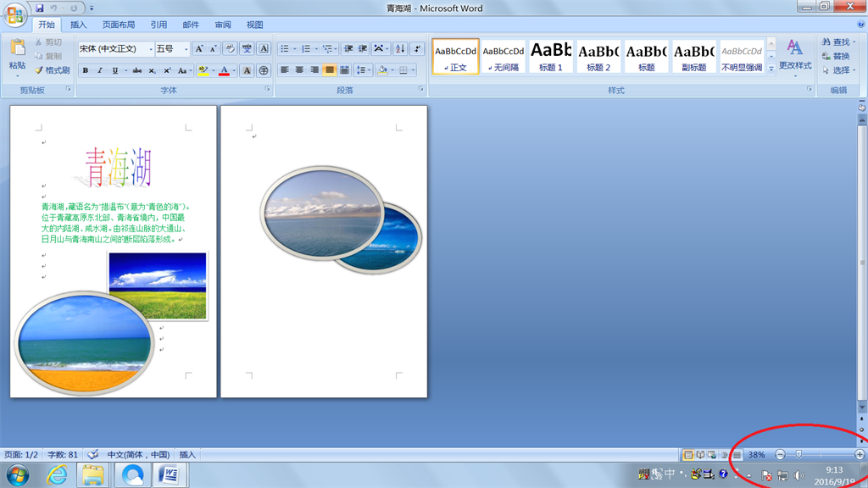Toggle italic formatting
Image resolution: width=868 pixels, height=488 pixels.
[x=100, y=70]
